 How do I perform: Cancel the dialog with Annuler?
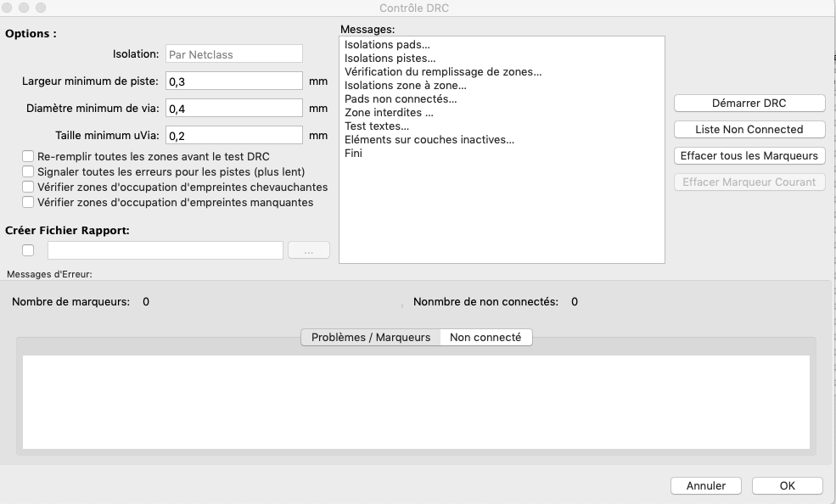(x=705, y=486)
